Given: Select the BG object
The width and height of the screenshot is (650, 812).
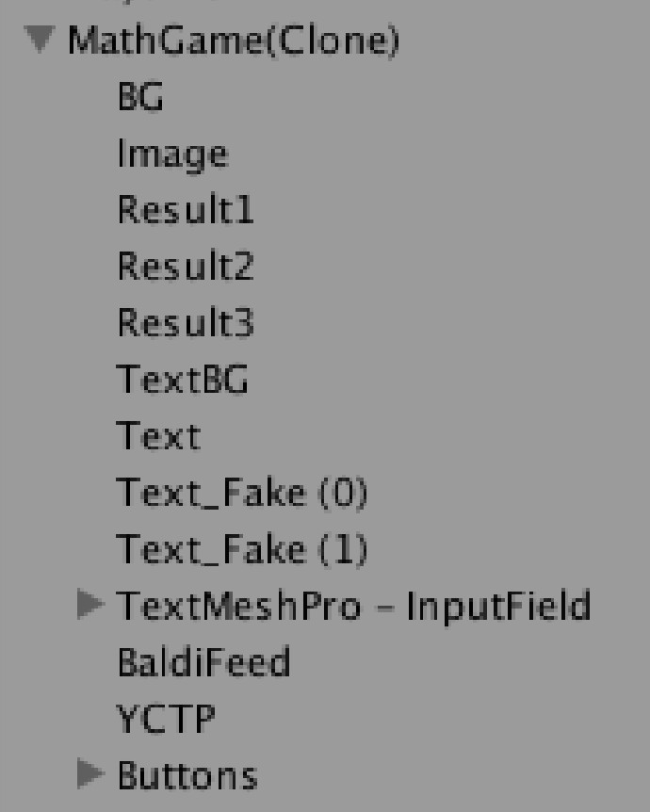Looking at the screenshot, I should 140,98.
